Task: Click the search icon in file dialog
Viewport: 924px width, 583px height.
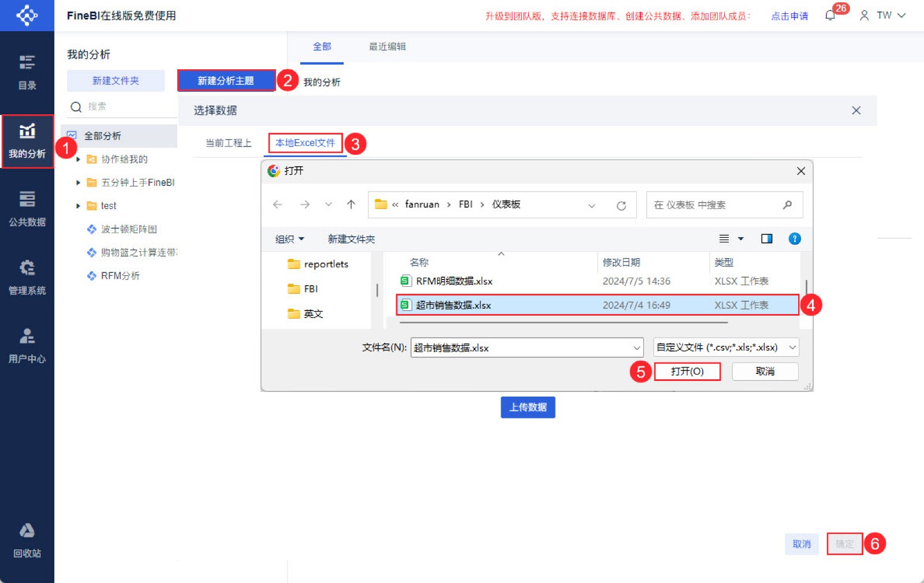Action: (x=787, y=205)
